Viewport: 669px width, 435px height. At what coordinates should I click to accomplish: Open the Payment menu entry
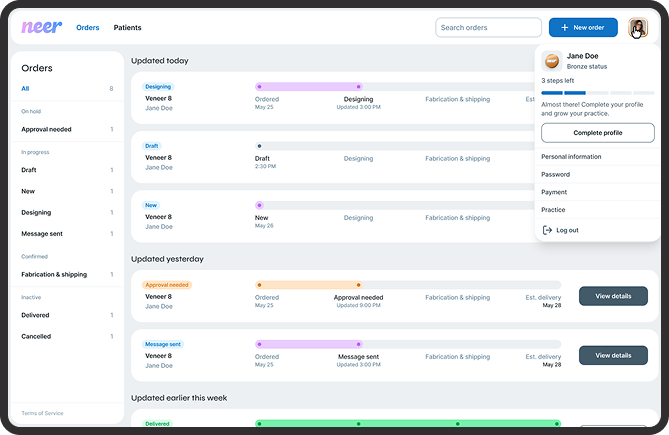[x=554, y=192]
